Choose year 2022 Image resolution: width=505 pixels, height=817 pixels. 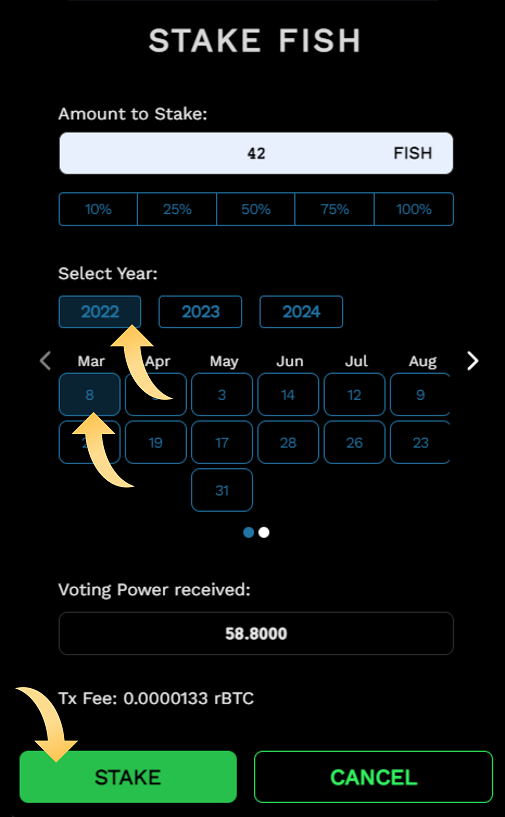[100, 312]
